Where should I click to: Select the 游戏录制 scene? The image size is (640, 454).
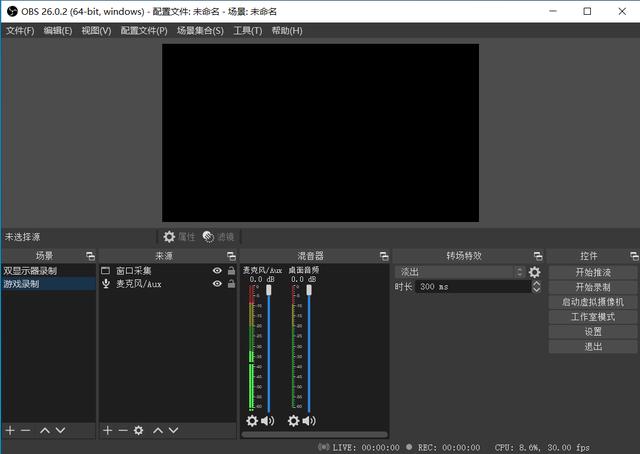tap(49, 284)
